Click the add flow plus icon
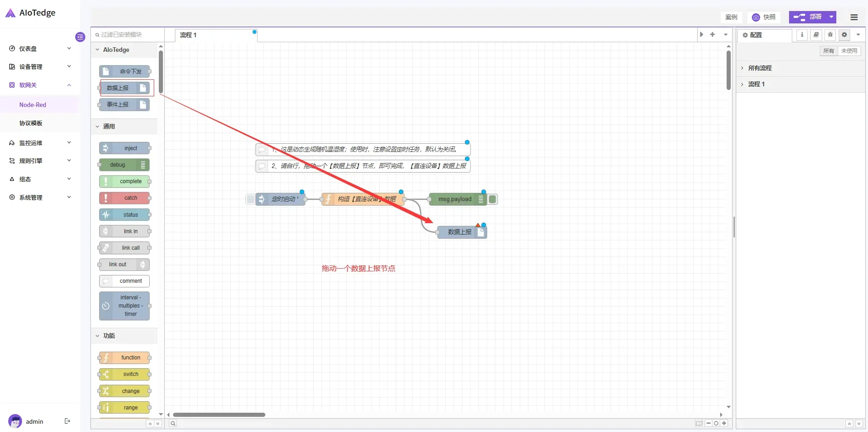Viewport: 868px width, 432px height. 712,34
